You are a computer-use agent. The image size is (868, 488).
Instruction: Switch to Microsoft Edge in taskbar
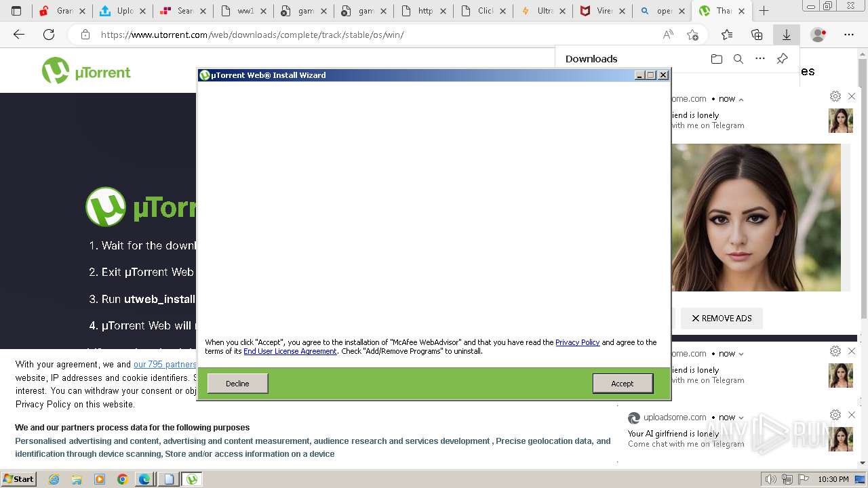(x=144, y=479)
